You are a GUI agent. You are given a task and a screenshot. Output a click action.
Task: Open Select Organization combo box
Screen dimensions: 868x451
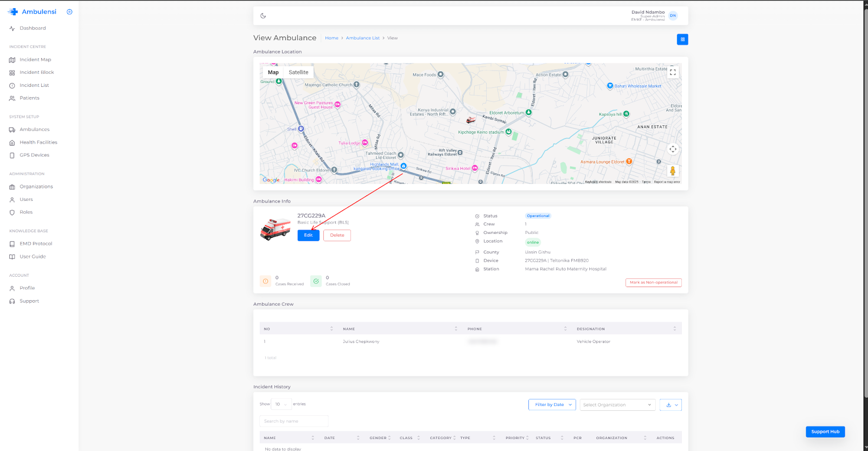[x=617, y=405]
